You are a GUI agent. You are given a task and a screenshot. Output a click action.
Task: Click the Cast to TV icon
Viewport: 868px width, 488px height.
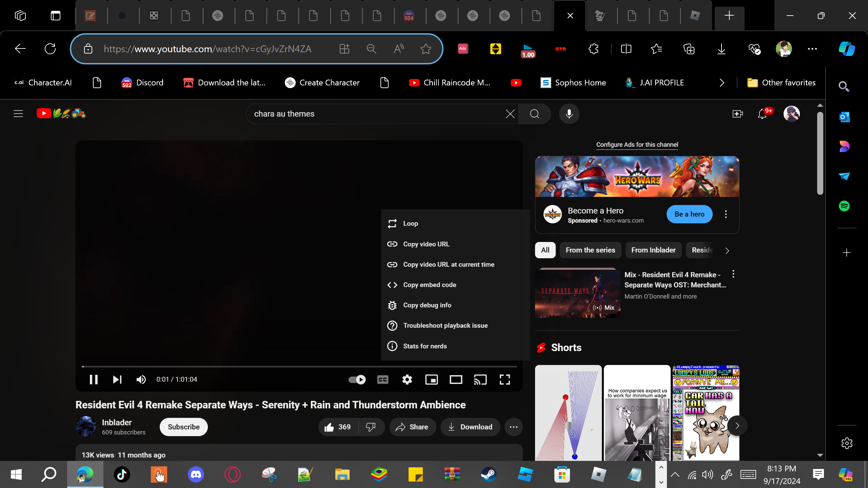coord(480,380)
